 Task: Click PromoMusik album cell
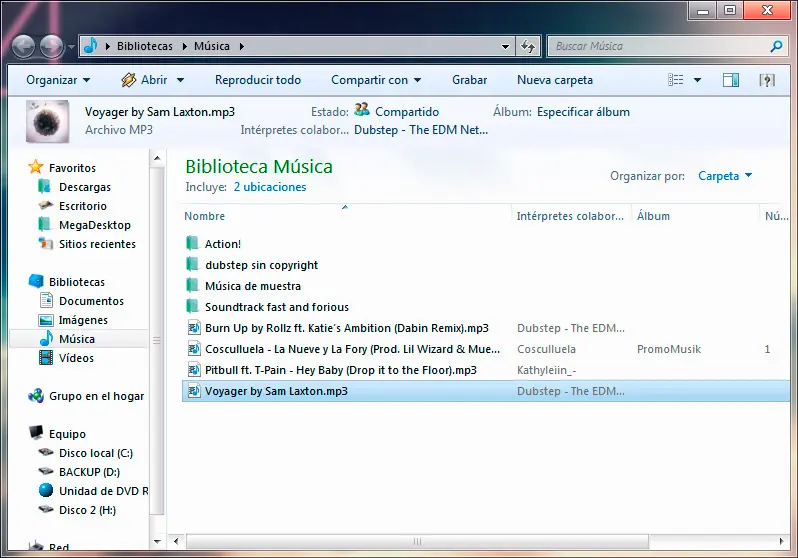coord(669,349)
